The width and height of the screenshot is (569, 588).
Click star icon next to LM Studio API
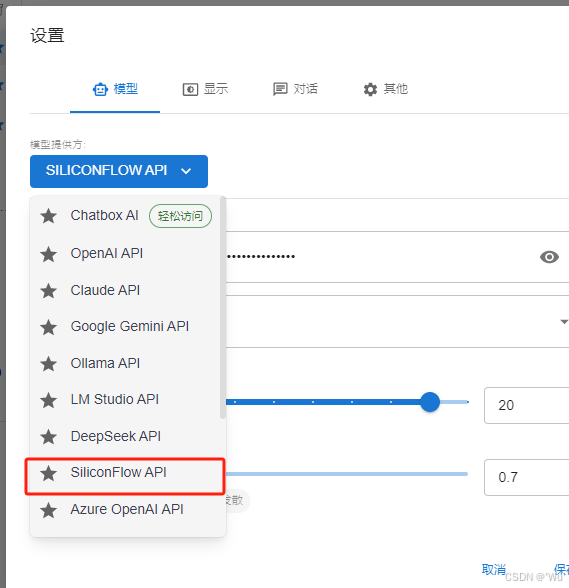point(48,400)
